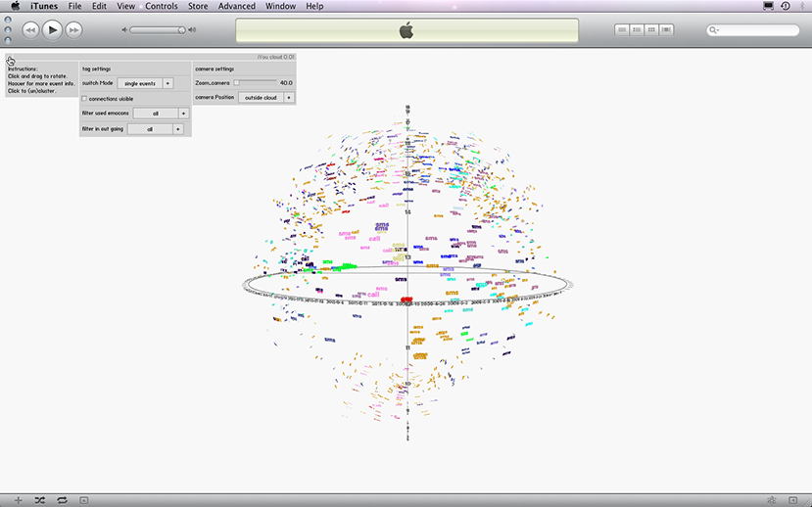Open the Time Machine menu bar icon
Viewport: 812px width, 507px height.
786,6
